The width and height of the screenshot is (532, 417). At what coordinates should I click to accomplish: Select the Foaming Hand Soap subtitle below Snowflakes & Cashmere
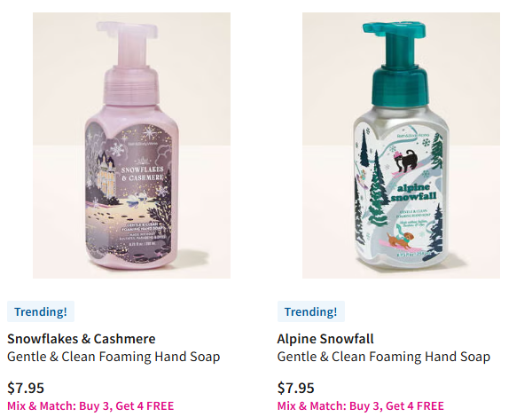click(113, 357)
